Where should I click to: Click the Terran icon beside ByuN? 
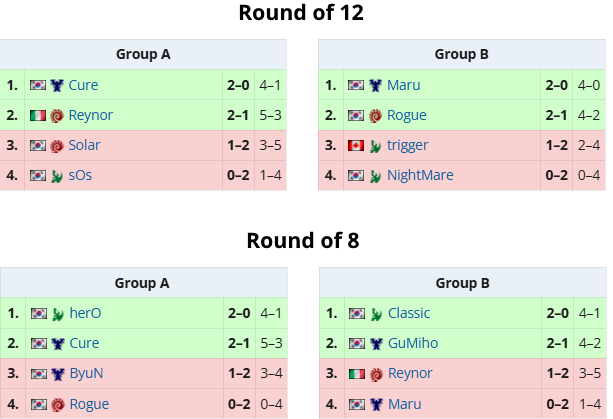pyautogui.click(x=58, y=374)
